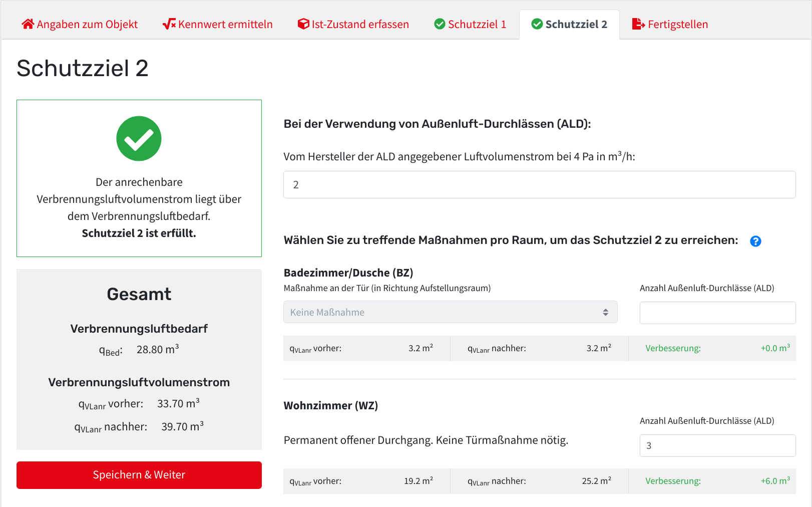This screenshot has width=812, height=507.
Task: Go to the Ist-Zustand erfassen tab
Action: tap(360, 24)
